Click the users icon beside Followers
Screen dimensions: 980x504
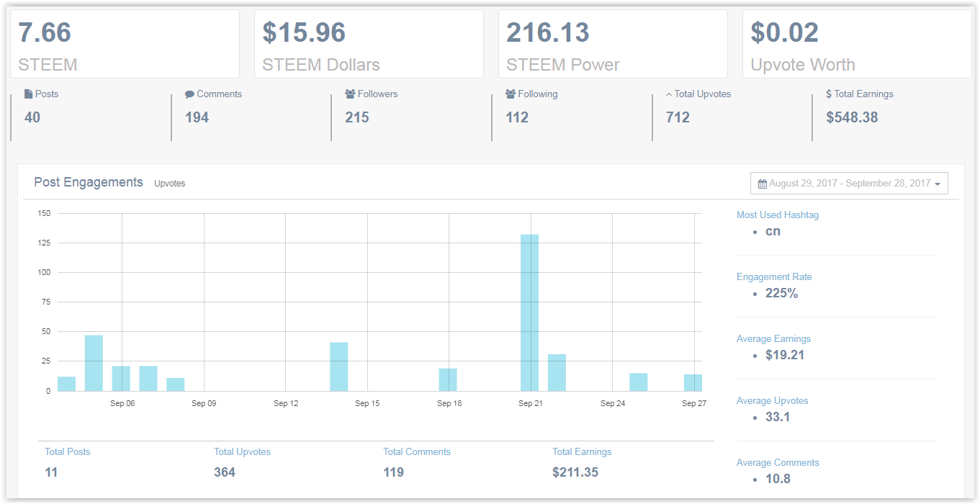[x=350, y=94]
